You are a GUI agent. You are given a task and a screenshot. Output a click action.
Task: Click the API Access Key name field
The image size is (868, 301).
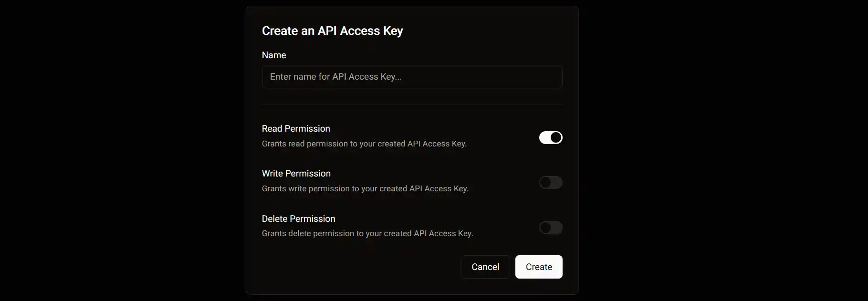pos(411,76)
